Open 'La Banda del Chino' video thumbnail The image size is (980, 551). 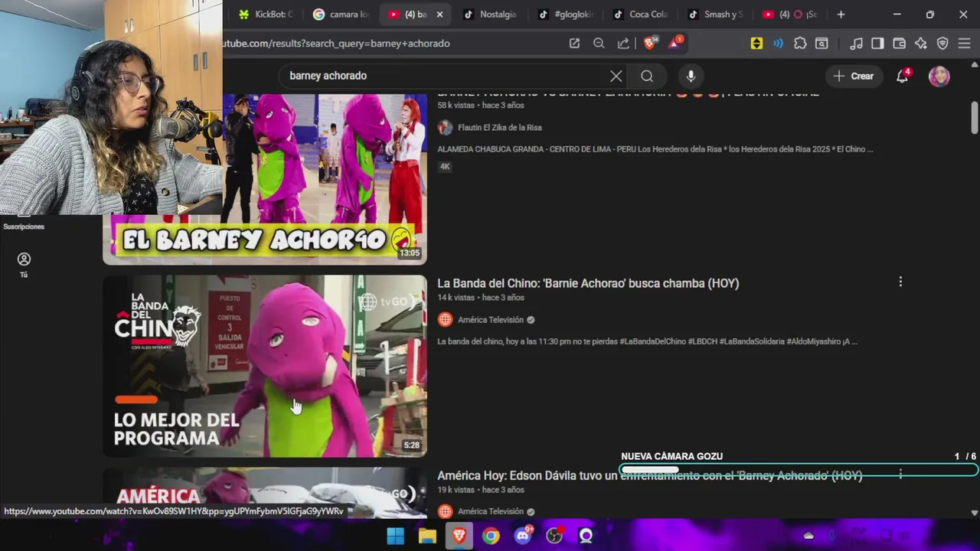(265, 366)
